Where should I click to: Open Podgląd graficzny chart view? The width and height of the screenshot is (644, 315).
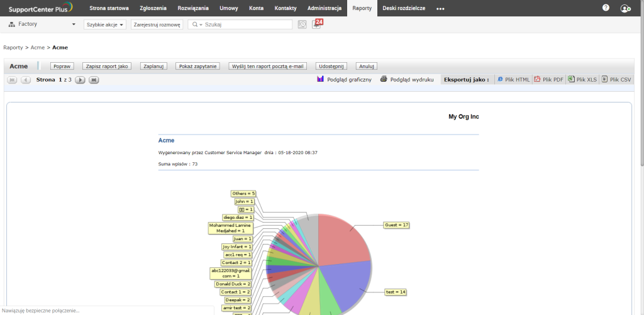[344, 80]
